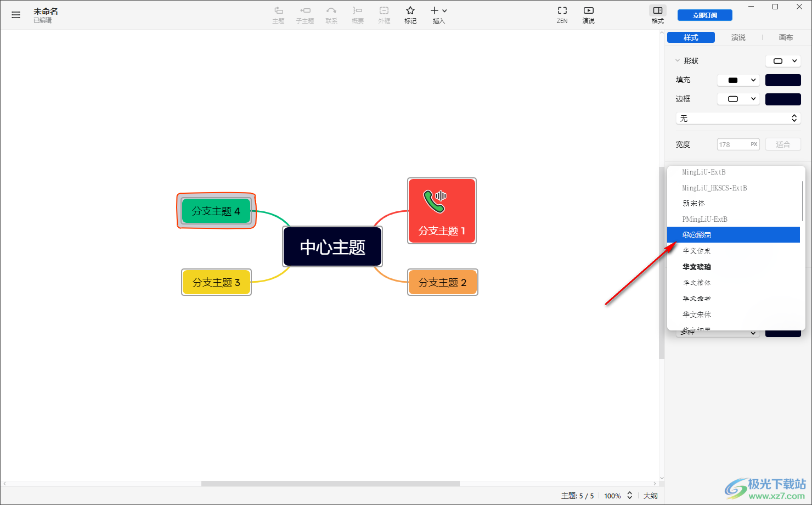The width and height of the screenshot is (812, 505).
Task: Click the 主题: 5 / 5 topic count
Action: (x=577, y=496)
